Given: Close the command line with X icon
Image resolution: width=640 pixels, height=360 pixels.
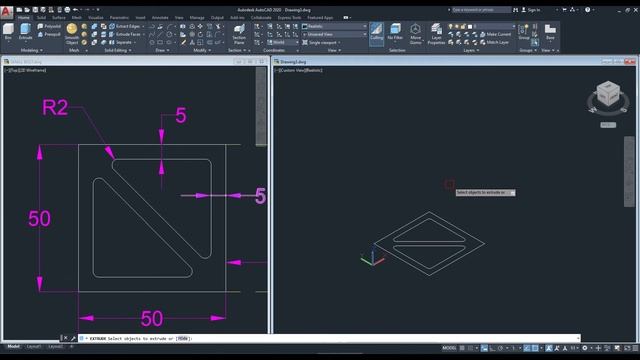Looking at the screenshot, I should click(x=65, y=338).
